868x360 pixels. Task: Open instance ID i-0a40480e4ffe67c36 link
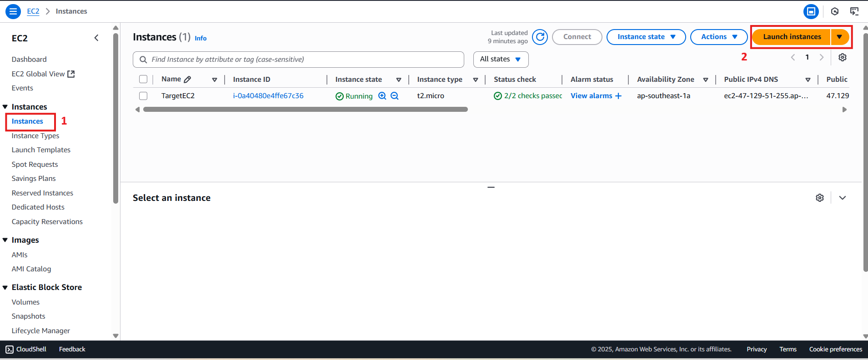coord(268,96)
